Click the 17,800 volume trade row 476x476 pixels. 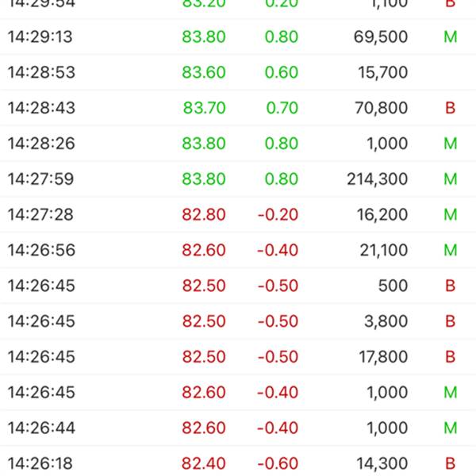click(238, 356)
